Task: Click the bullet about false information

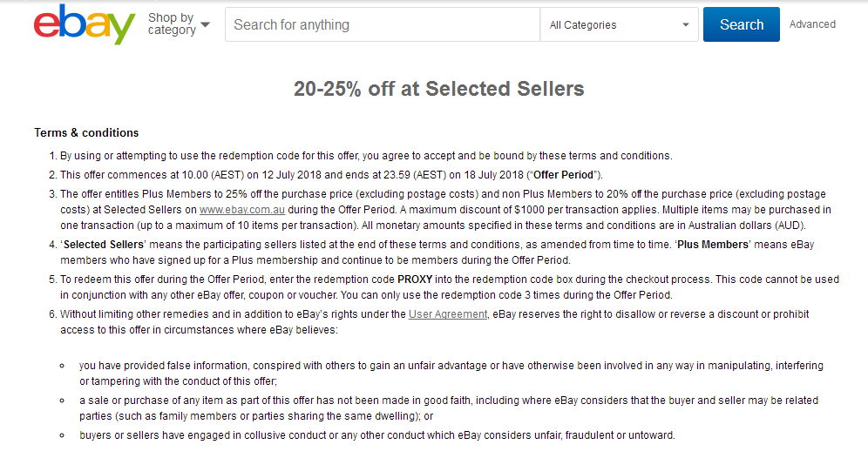Action: coord(451,374)
